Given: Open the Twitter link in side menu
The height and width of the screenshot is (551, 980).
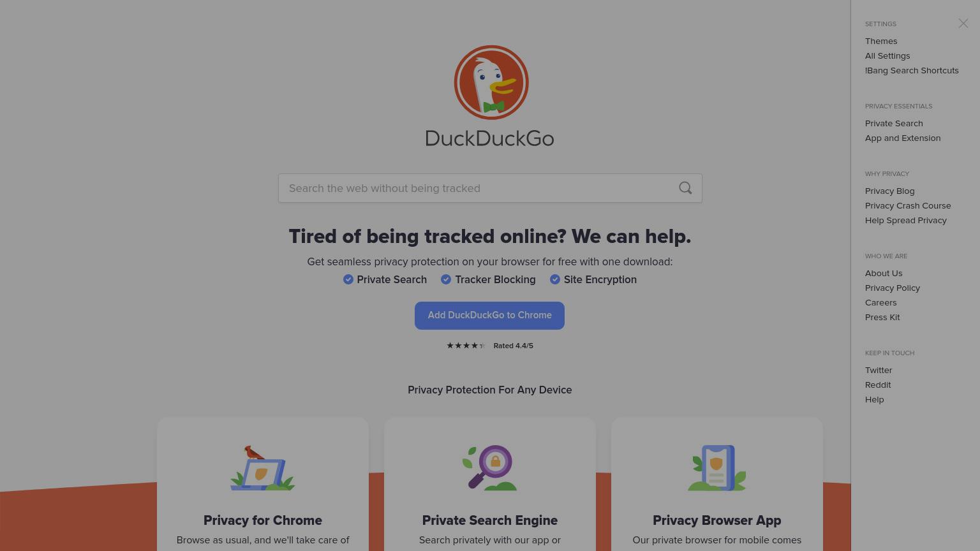Looking at the screenshot, I should click(x=879, y=370).
